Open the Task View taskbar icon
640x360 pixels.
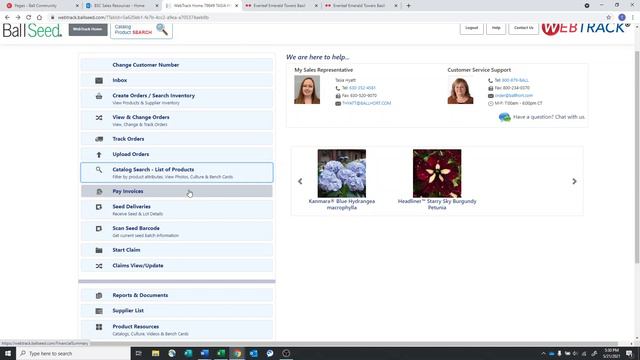(x=138, y=353)
